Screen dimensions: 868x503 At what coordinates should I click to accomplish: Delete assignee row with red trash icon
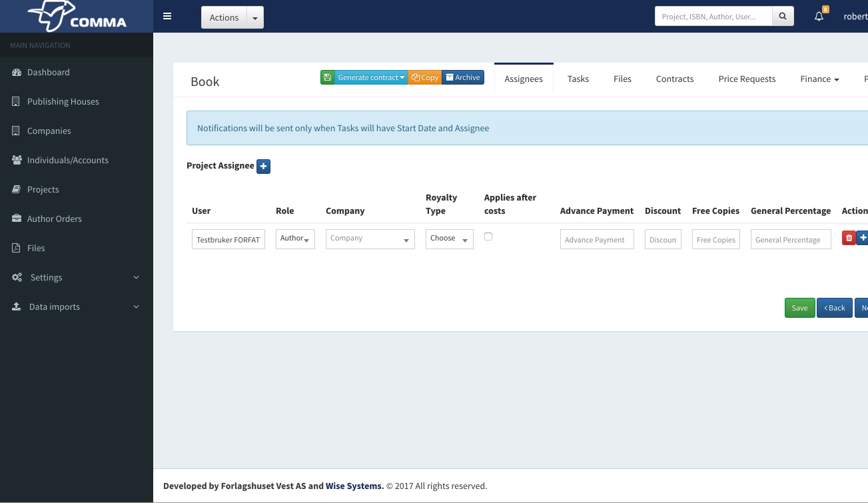[848, 238]
